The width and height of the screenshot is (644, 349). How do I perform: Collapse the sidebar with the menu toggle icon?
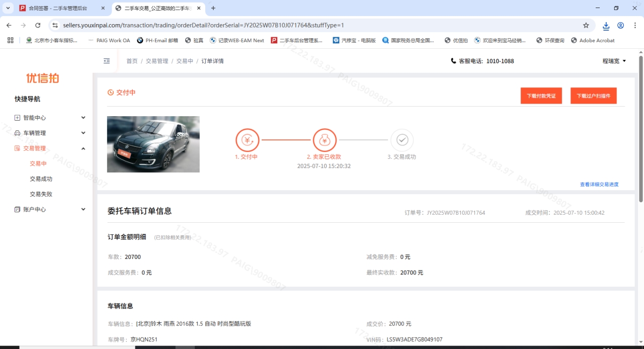coord(107,61)
